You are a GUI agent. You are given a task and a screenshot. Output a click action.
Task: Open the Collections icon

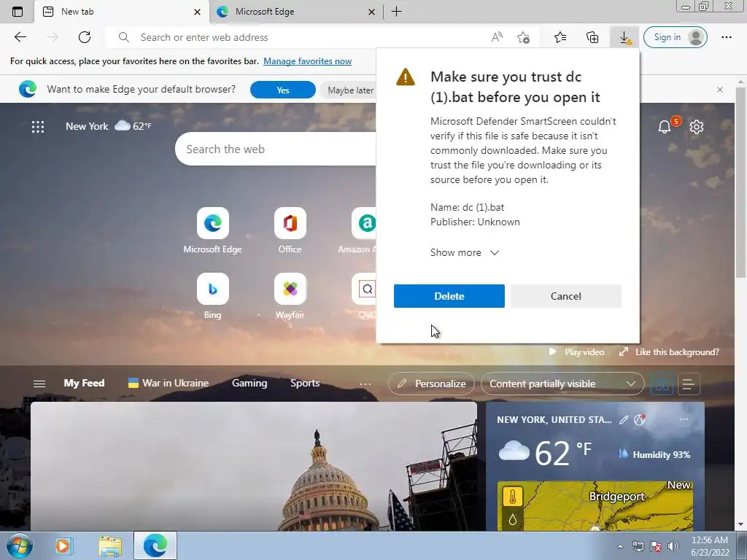point(592,37)
